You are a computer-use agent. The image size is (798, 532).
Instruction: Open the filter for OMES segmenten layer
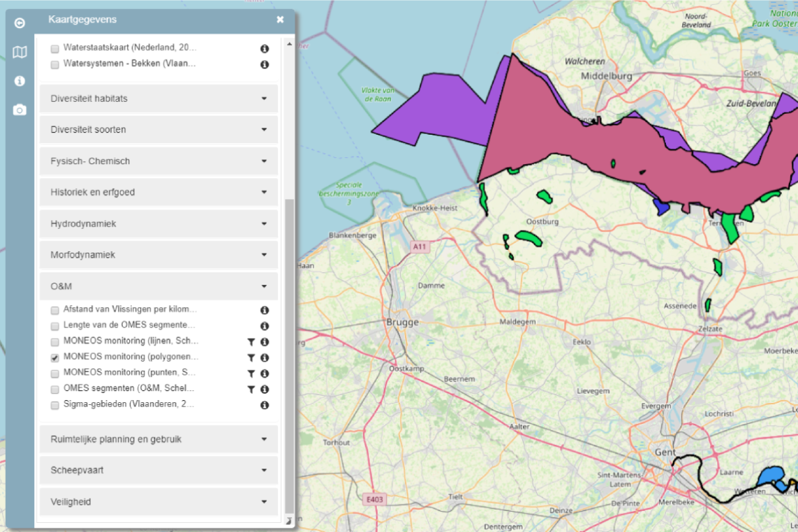point(251,389)
